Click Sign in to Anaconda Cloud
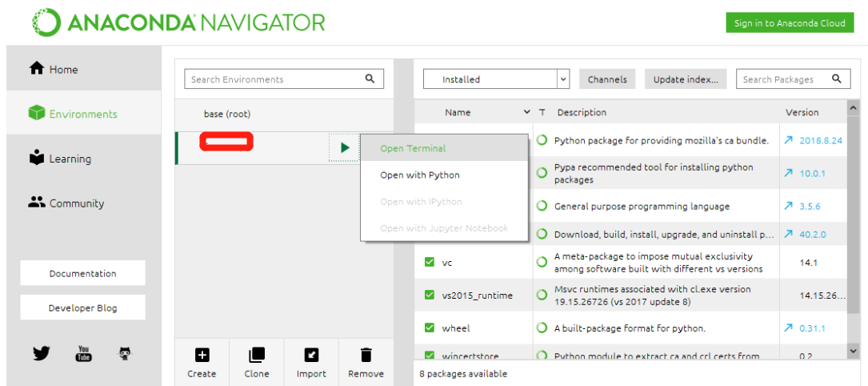The width and height of the screenshot is (868, 386). (x=790, y=22)
